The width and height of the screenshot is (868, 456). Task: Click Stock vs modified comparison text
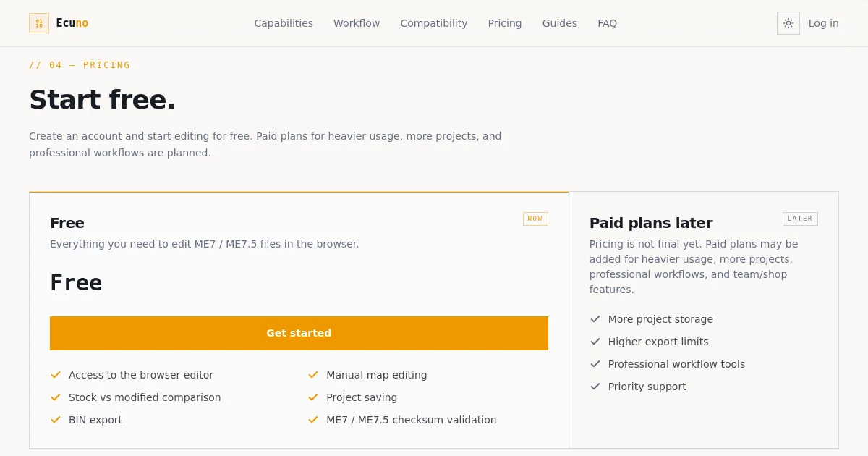coord(145,397)
